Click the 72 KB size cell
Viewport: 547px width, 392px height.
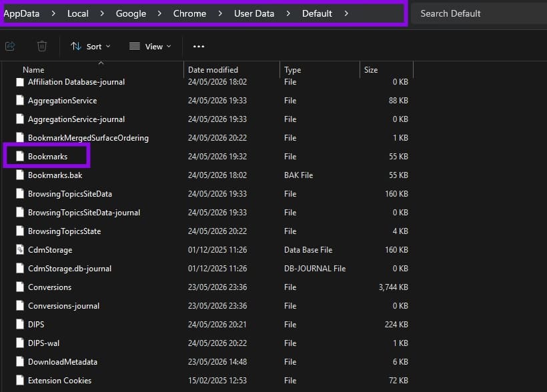[x=398, y=381]
